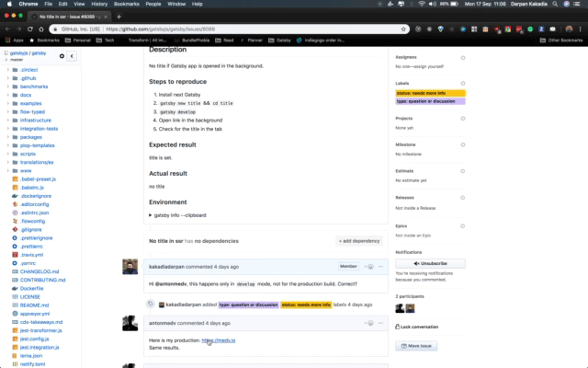Open the Bookmarks menu
The width and height of the screenshot is (588, 368).
tap(127, 4)
